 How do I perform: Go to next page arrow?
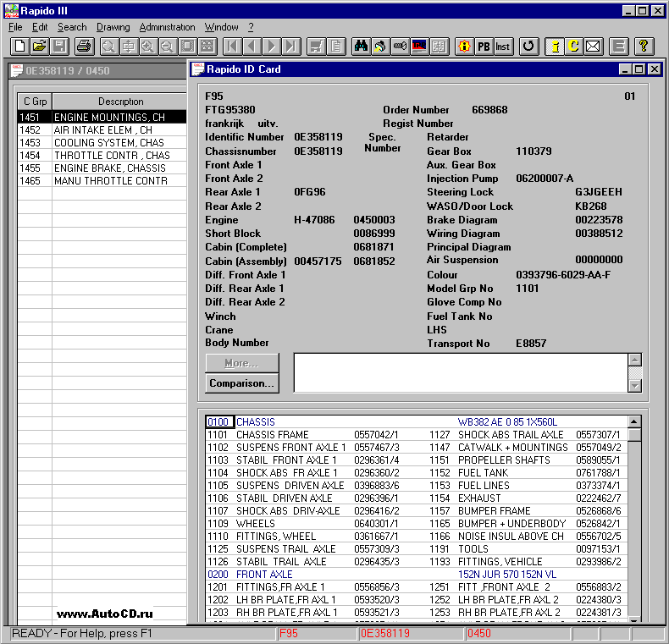pos(272,46)
